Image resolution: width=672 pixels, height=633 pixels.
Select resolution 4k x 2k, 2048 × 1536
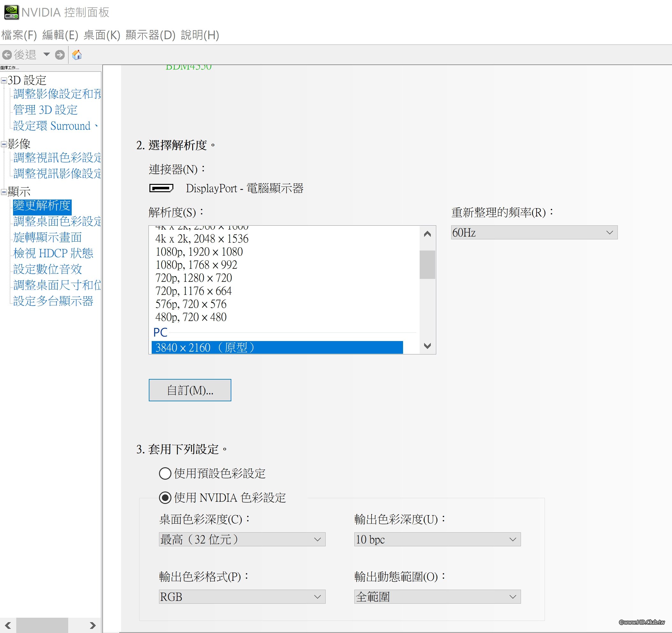[x=202, y=239]
